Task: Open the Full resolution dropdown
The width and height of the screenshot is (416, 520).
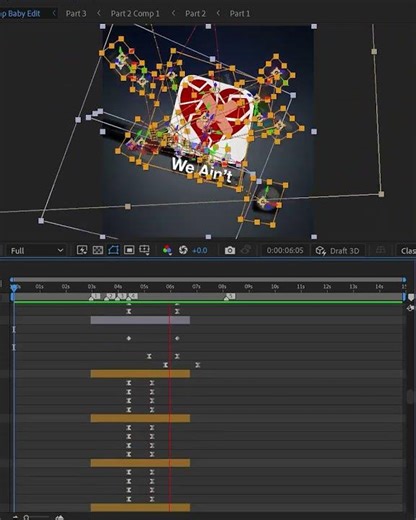Action: (x=37, y=250)
